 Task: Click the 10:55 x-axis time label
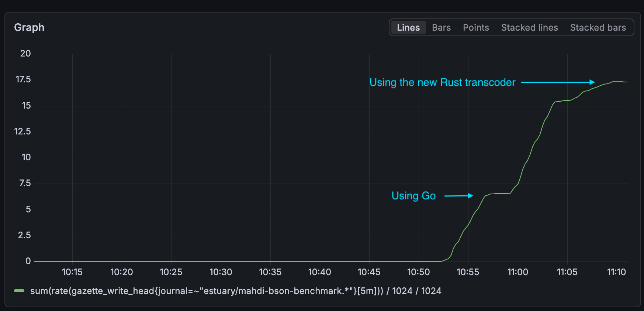468,272
